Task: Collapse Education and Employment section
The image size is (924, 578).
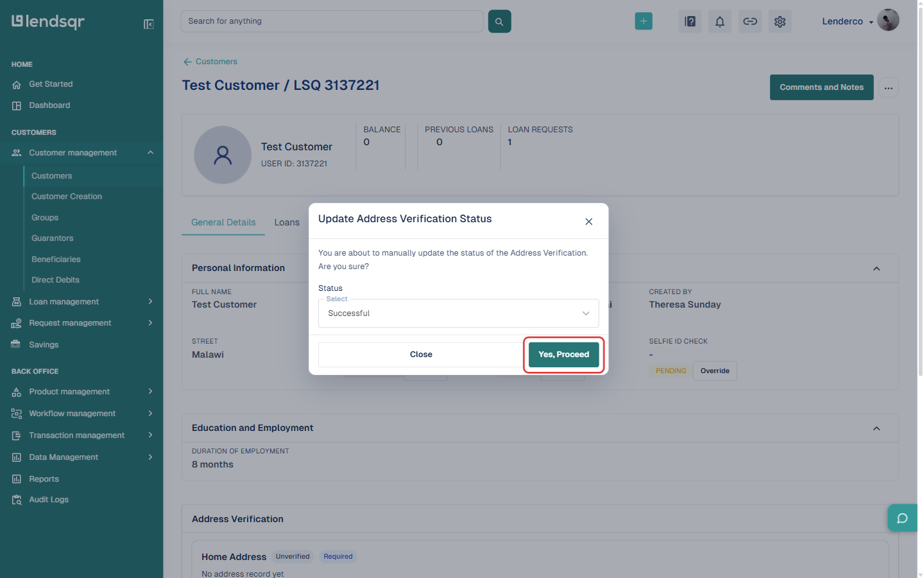Action: [877, 428]
